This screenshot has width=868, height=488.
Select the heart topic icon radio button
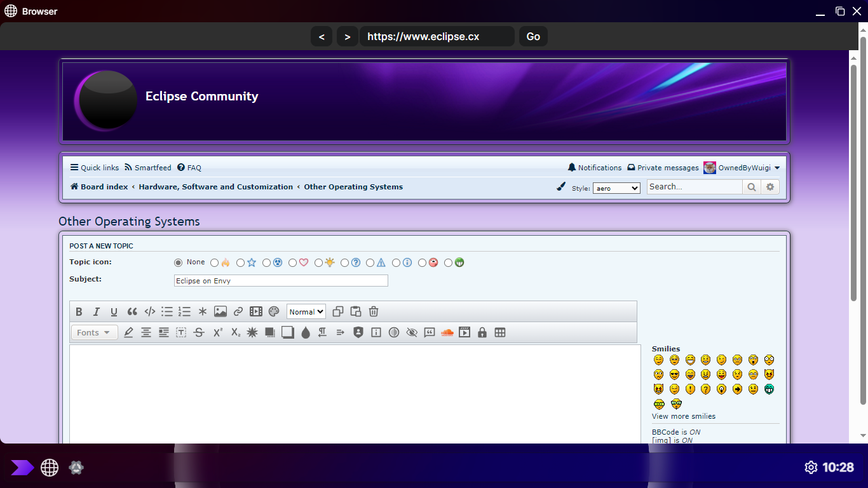coord(292,262)
